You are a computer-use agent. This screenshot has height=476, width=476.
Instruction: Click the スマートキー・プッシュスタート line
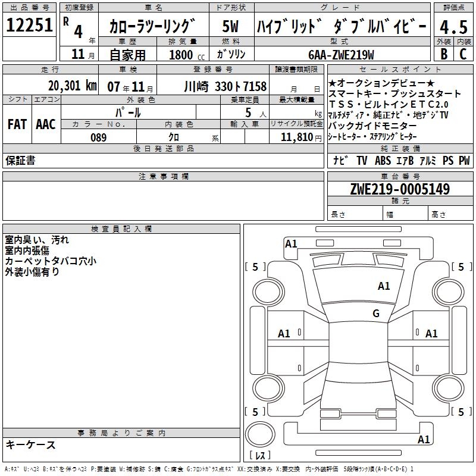click(x=394, y=93)
